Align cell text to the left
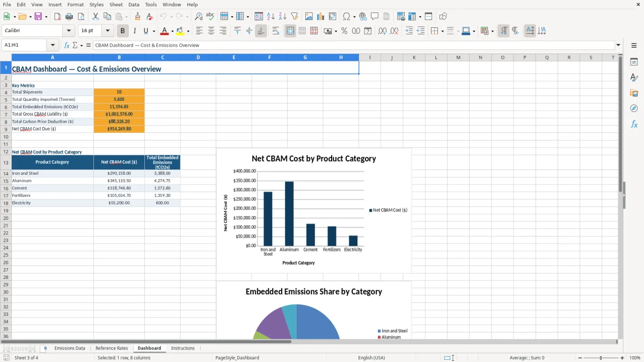This screenshot has width=644, height=362. point(199,31)
